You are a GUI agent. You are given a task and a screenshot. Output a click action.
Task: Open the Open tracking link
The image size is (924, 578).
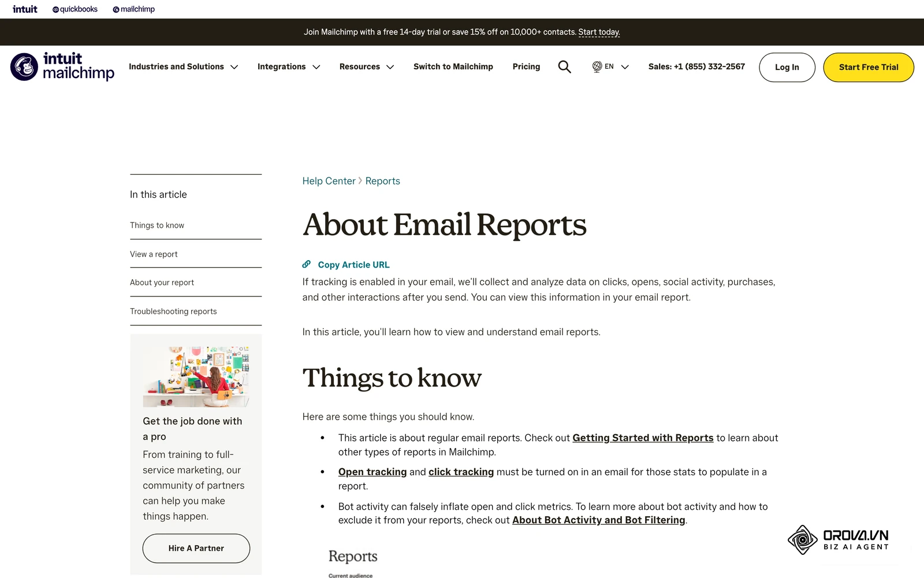click(x=372, y=472)
